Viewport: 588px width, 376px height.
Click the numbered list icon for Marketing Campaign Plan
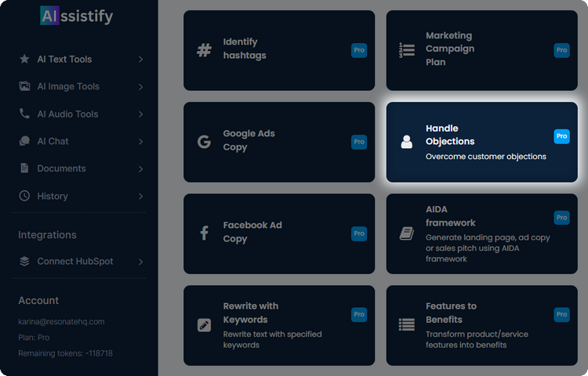click(406, 50)
